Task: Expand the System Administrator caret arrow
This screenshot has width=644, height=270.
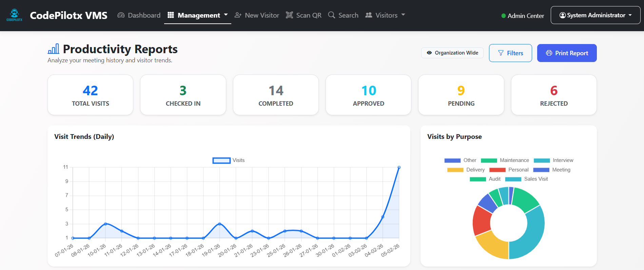Action: tap(630, 15)
